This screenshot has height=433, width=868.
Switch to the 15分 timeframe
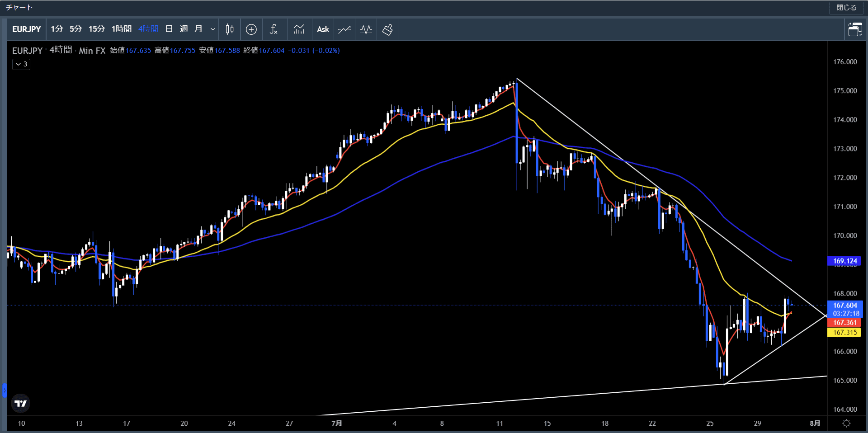(96, 29)
